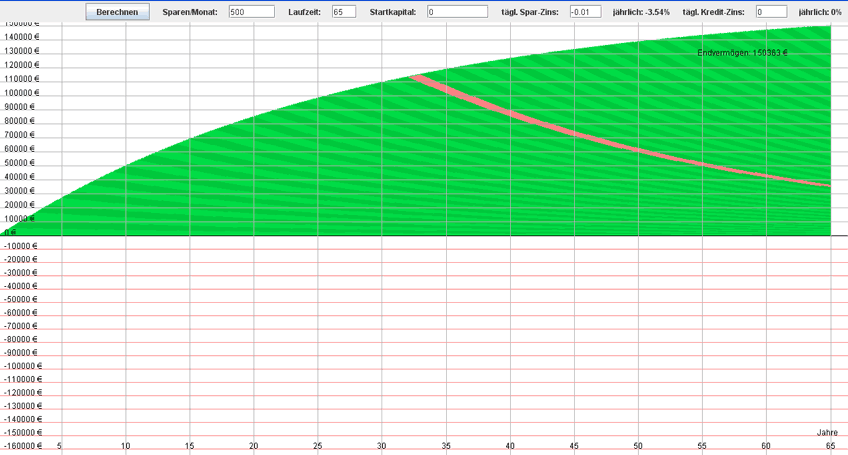The width and height of the screenshot is (848, 455).
Task: Edit the tägl. Spar-Zins input field
Action: click(x=584, y=12)
